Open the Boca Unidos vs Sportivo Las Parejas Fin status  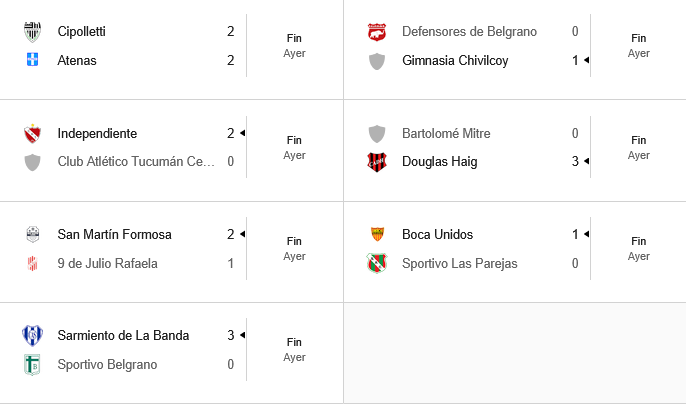638,241
